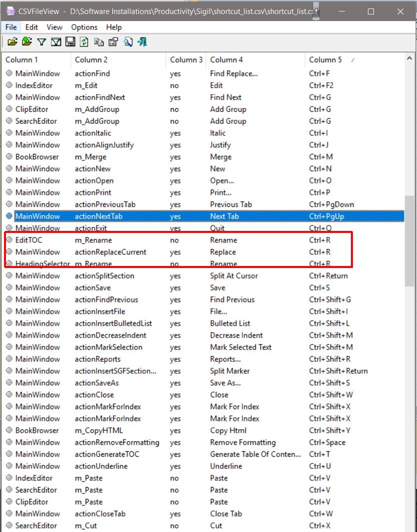Click the row icon beside actionSave

point(9,287)
